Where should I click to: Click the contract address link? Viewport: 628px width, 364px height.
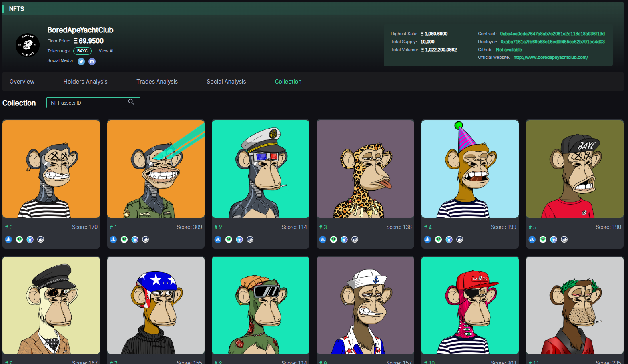[x=552, y=34]
